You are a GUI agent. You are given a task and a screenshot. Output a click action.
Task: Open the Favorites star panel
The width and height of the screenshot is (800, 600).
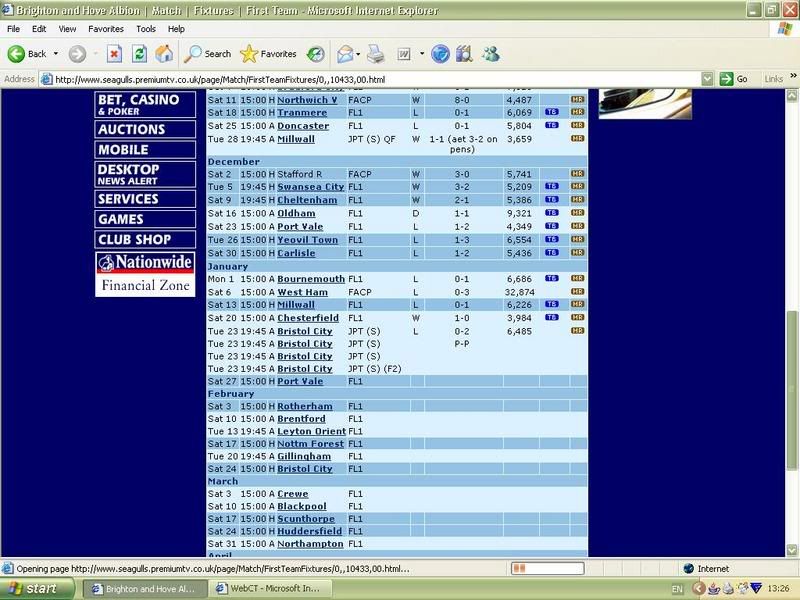[268, 54]
